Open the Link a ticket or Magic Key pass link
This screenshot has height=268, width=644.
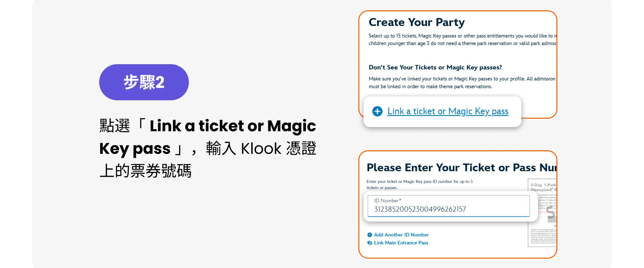coord(448,111)
